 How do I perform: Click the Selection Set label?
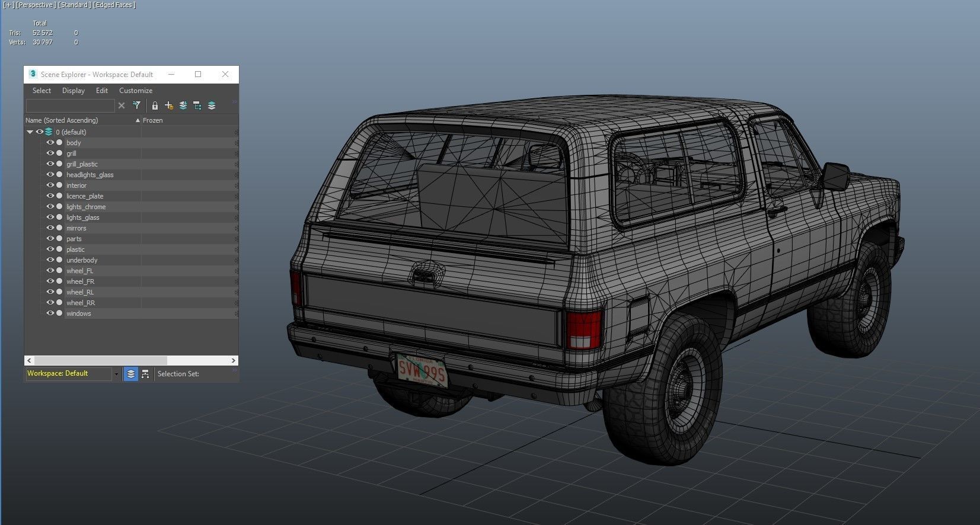[178, 374]
